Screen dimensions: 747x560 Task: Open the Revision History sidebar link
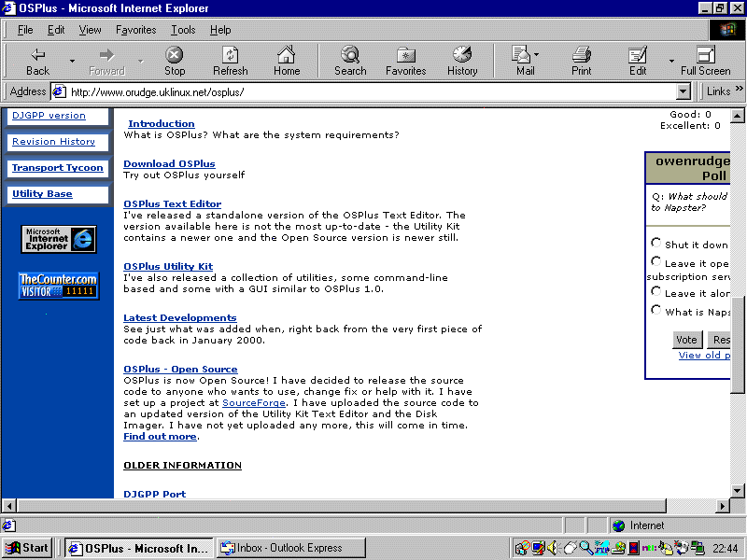click(53, 142)
